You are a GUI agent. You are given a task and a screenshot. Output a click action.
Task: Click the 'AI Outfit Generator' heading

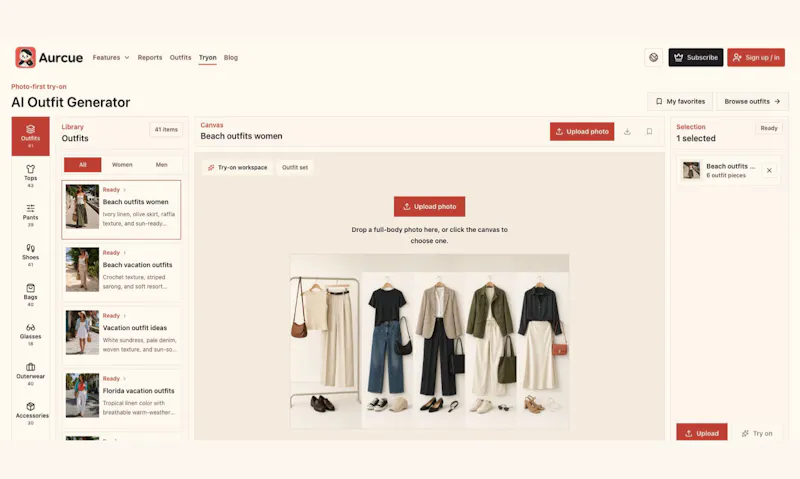click(x=70, y=103)
